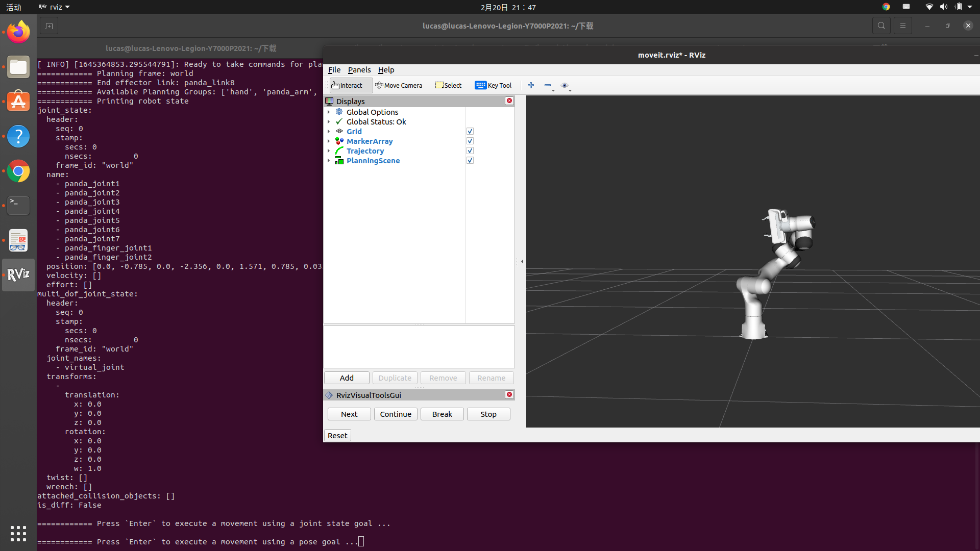Select the Key Tool
Screen dimensions: 980x551
click(493, 85)
